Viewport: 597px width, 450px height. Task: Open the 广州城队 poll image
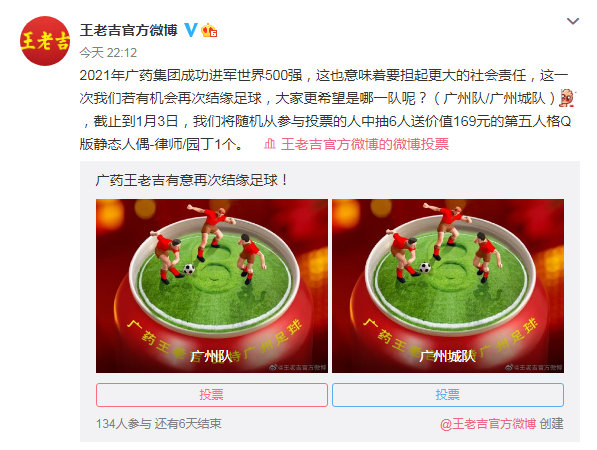(448, 286)
